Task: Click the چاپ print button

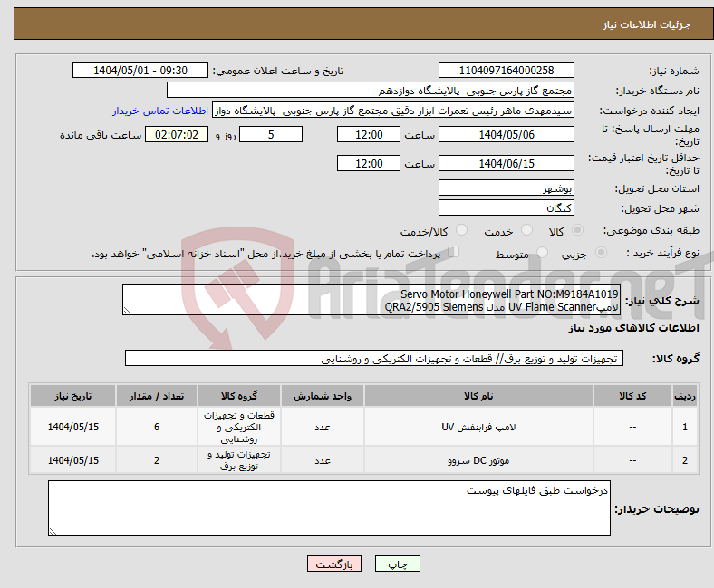Action: (x=398, y=564)
